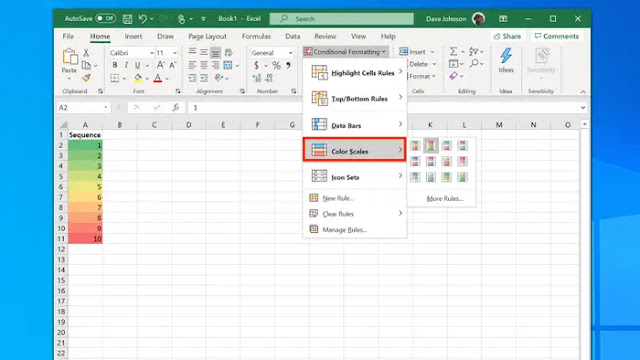Switch to the Page Layout tab

point(207,36)
